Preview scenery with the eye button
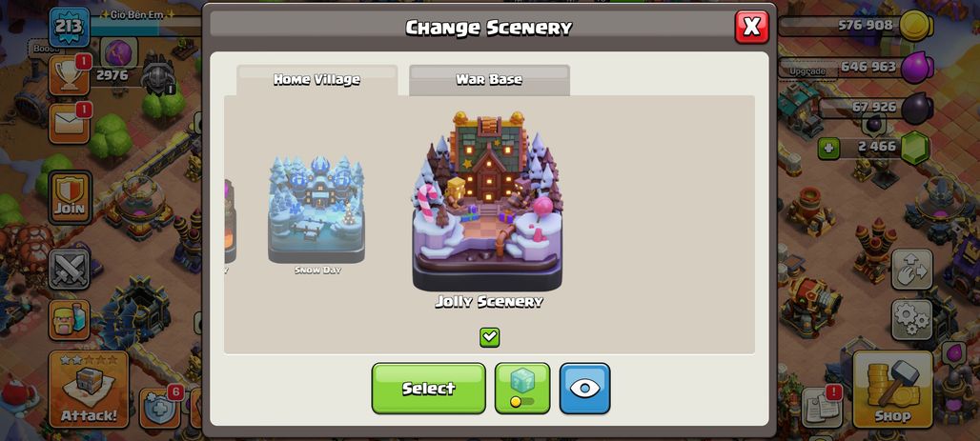This screenshot has height=441, width=980. point(584,388)
